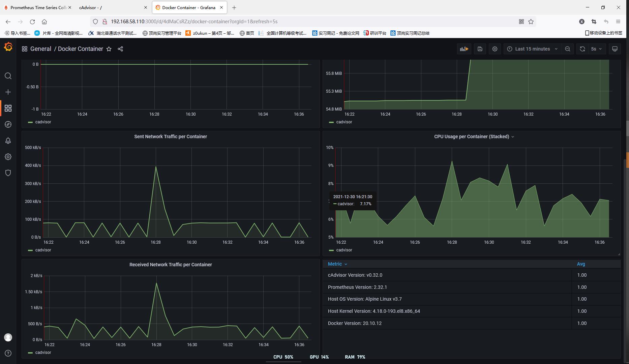Open a new browser tab
The height and width of the screenshot is (364, 629).
click(234, 7)
